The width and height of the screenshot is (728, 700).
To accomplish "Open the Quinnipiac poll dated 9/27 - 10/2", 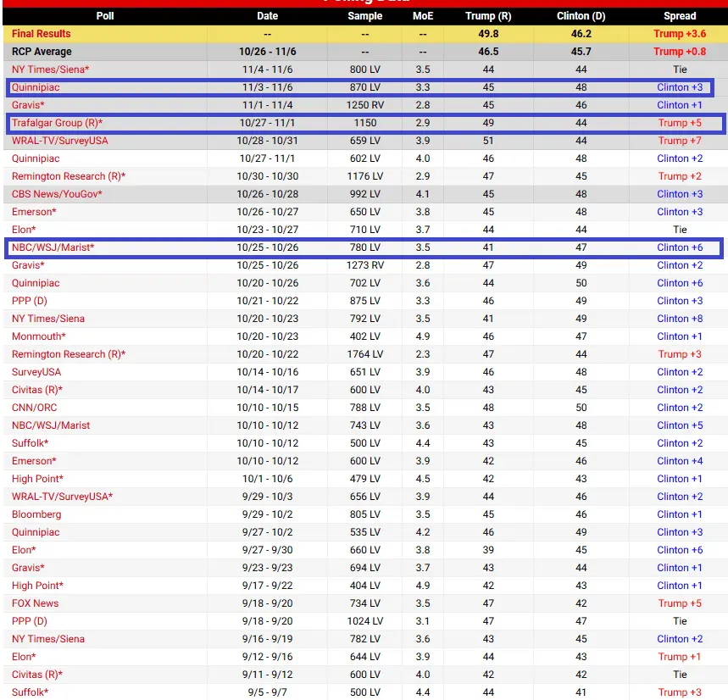I will tap(36, 532).
